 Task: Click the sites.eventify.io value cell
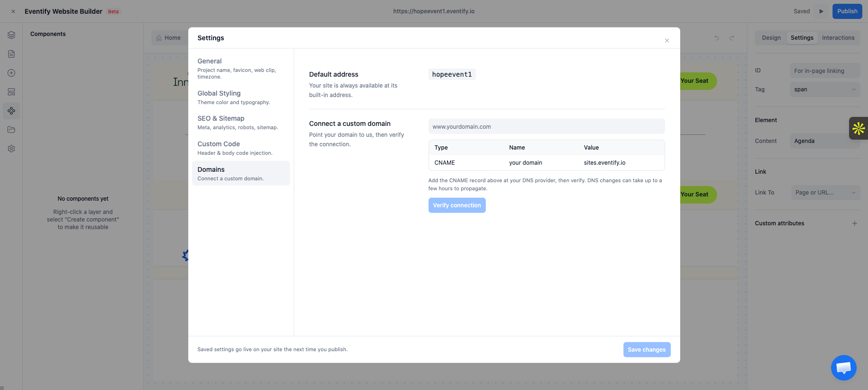click(605, 163)
